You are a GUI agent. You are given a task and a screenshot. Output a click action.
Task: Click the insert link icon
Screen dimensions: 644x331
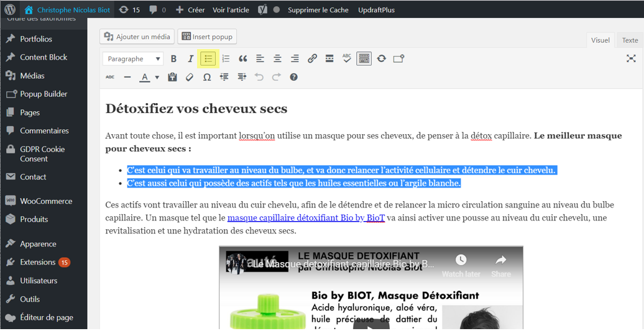point(312,58)
